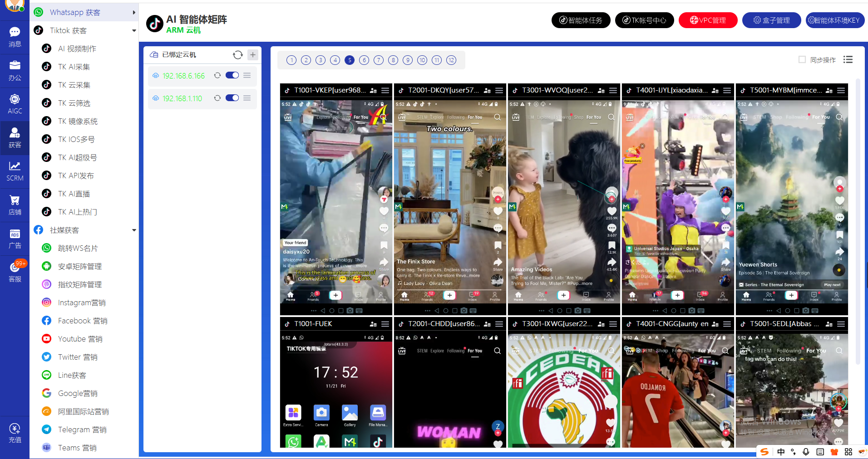Click the SCRM chart icon in sidebar
Viewport: 868px width, 459px height.
pos(15,171)
